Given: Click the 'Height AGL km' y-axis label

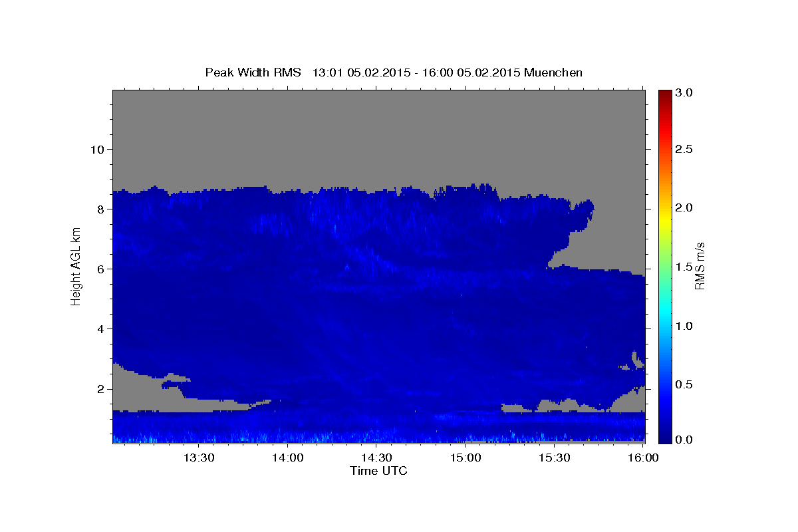Looking at the screenshot, I should pyautogui.click(x=76, y=266).
